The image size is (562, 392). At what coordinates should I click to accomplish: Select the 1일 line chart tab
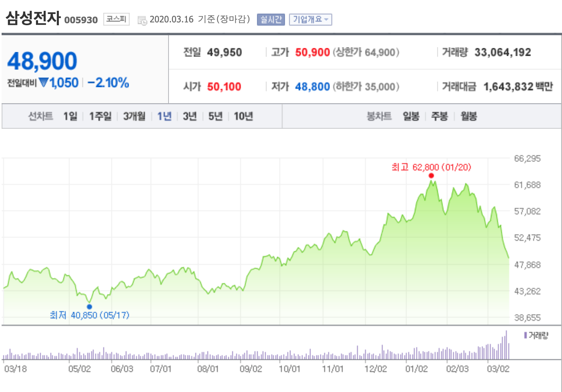[70, 116]
